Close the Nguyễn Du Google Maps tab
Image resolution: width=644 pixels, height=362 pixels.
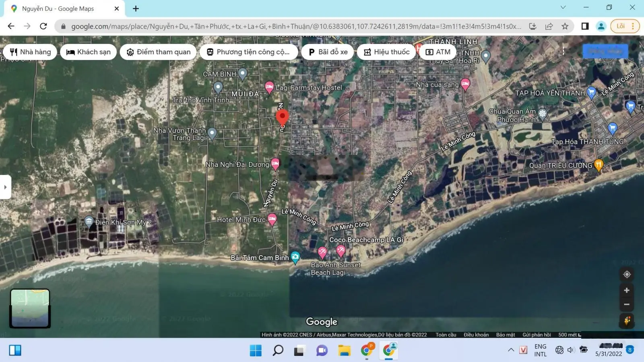click(x=117, y=8)
